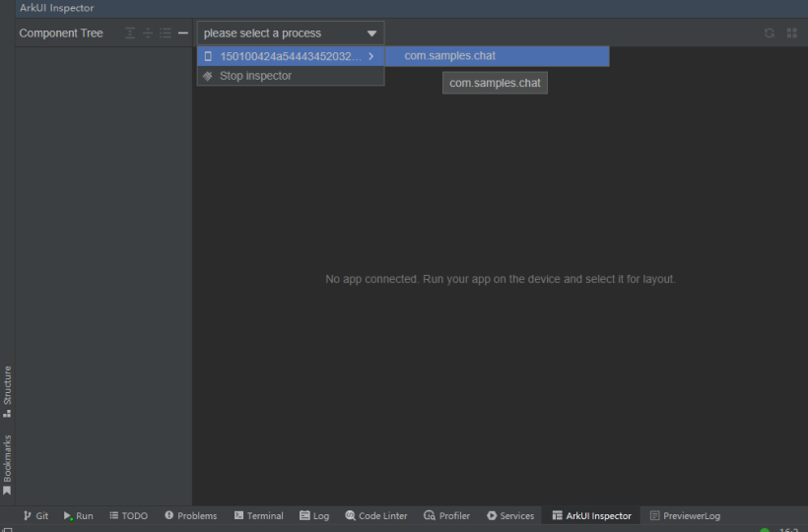This screenshot has height=532, width=808.
Task: Open the Git tool window
Action: tap(35, 515)
